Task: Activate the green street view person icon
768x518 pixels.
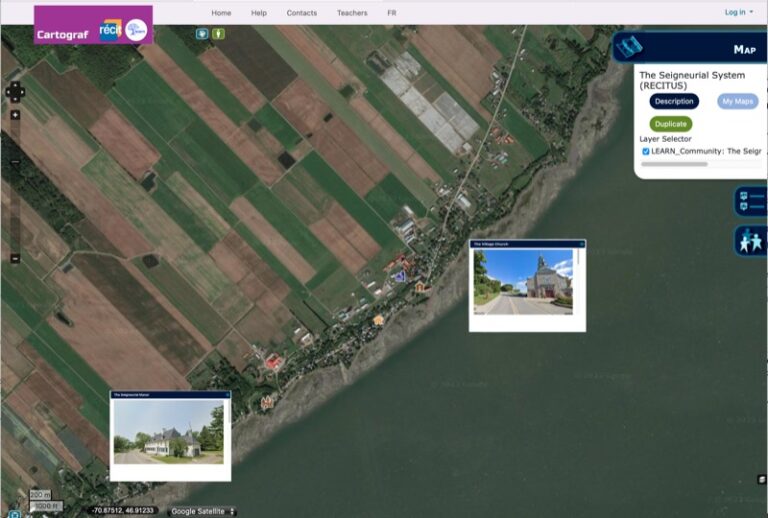Action: pos(218,33)
